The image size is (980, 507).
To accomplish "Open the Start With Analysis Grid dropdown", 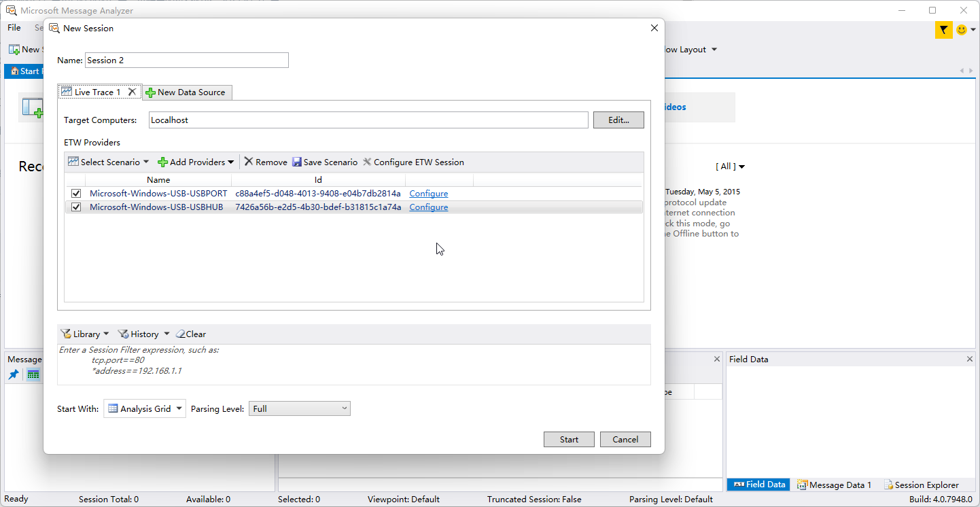I will 145,408.
